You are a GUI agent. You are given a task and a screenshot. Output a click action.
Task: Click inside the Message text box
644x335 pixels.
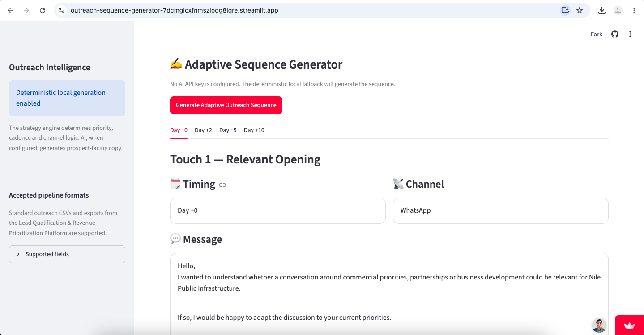pos(389,294)
